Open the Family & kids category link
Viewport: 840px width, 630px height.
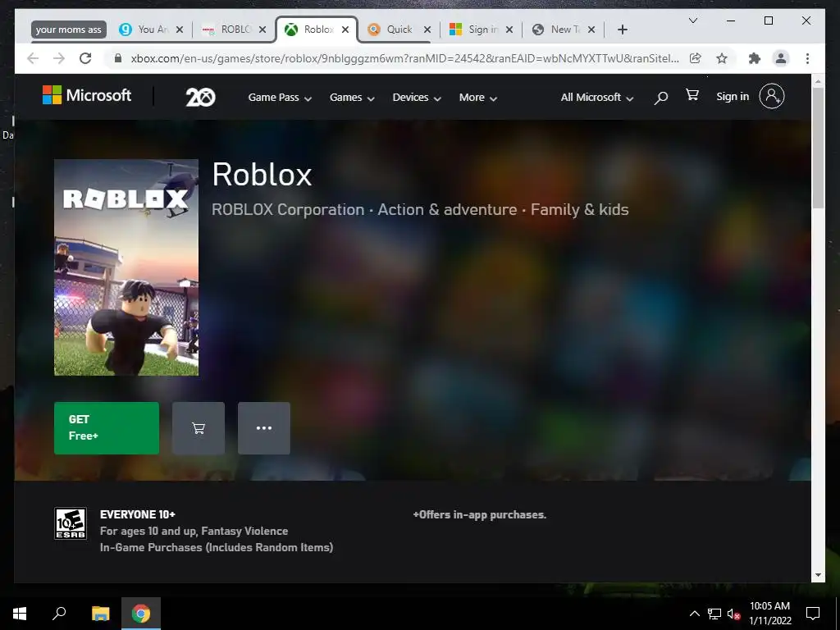(x=580, y=209)
